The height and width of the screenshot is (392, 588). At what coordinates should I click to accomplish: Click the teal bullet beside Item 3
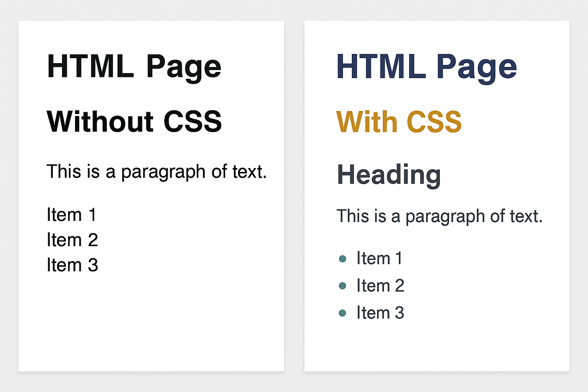343,313
